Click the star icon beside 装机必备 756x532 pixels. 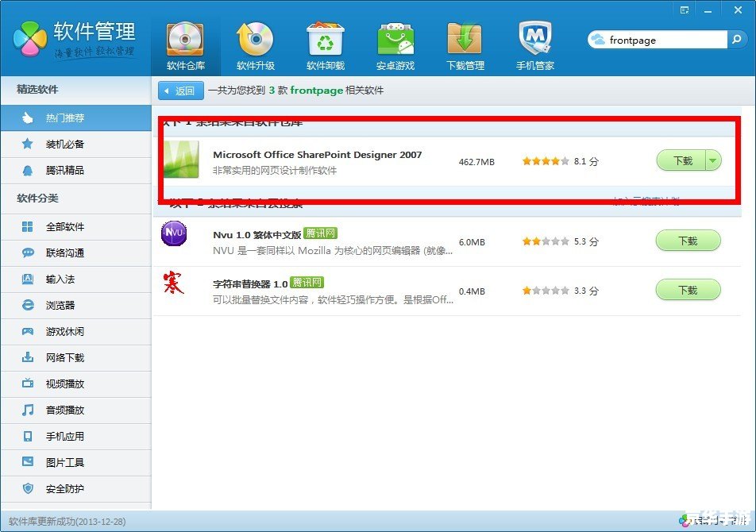click(x=28, y=144)
